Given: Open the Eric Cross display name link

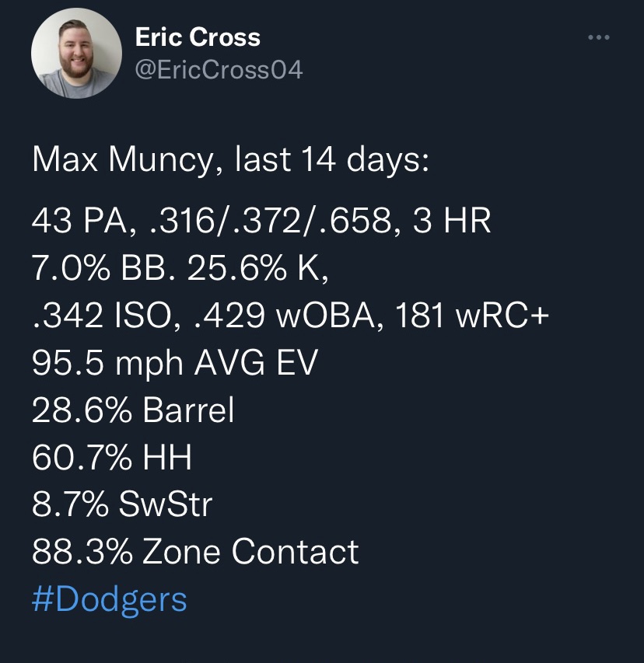Looking at the screenshot, I should 198,37.
